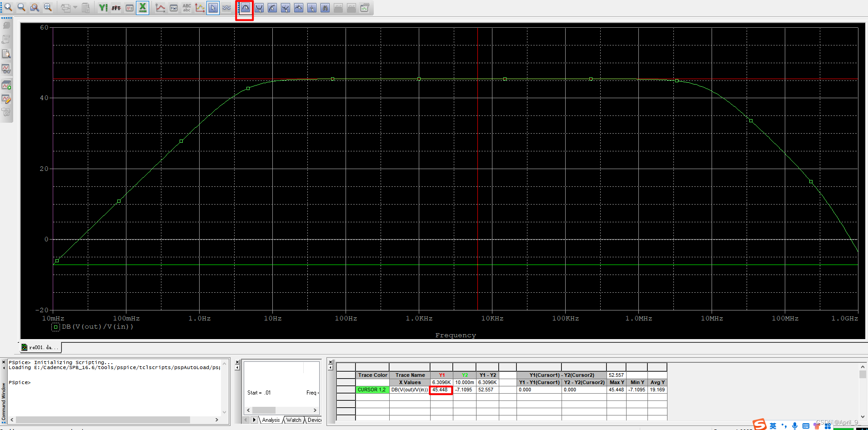The width and height of the screenshot is (868, 430).
Task: Close the Command Window panel
Action: click(4, 362)
